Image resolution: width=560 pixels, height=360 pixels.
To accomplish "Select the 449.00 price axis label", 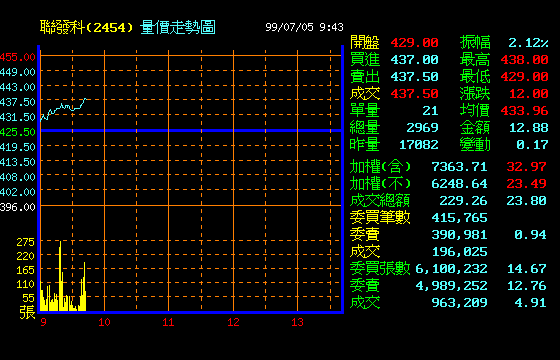I will tap(18, 72).
